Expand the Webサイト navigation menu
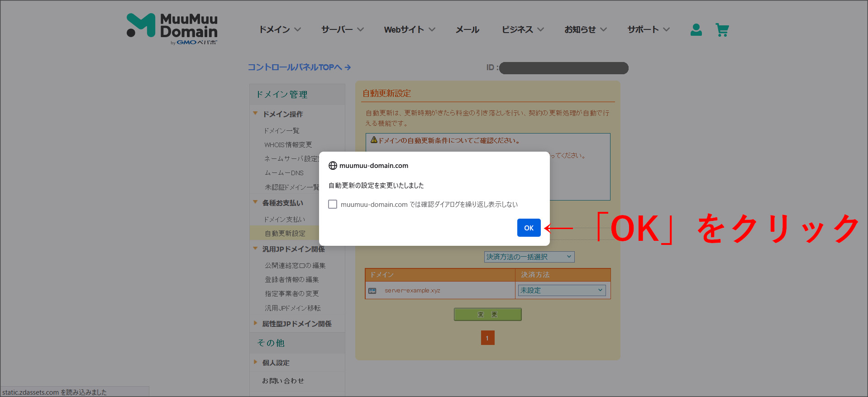Image resolution: width=868 pixels, height=397 pixels. [410, 29]
